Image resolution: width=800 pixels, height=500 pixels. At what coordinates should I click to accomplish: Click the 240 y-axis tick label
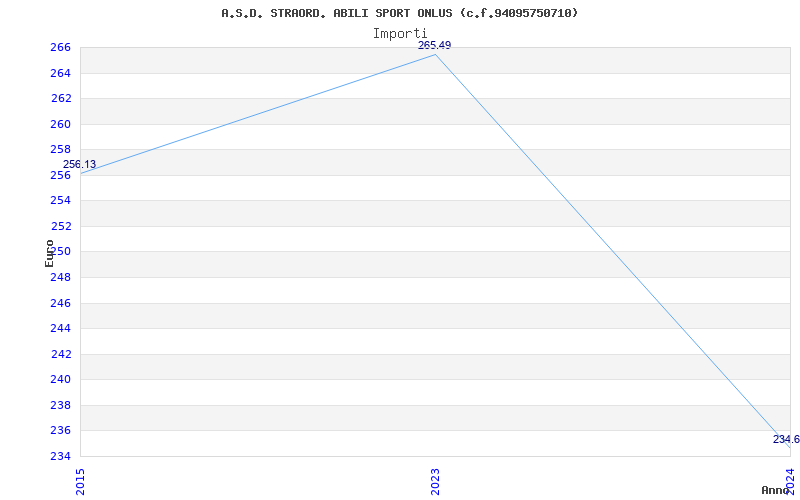coord(60,380)
